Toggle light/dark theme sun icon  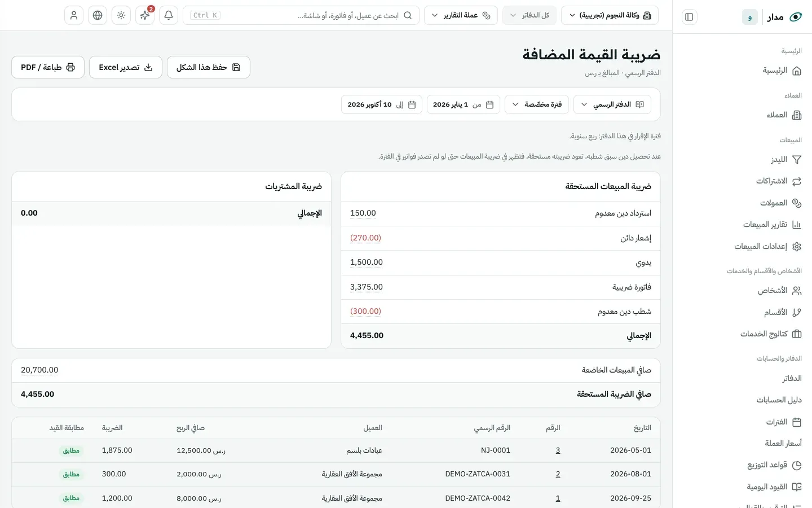point(121,15)
